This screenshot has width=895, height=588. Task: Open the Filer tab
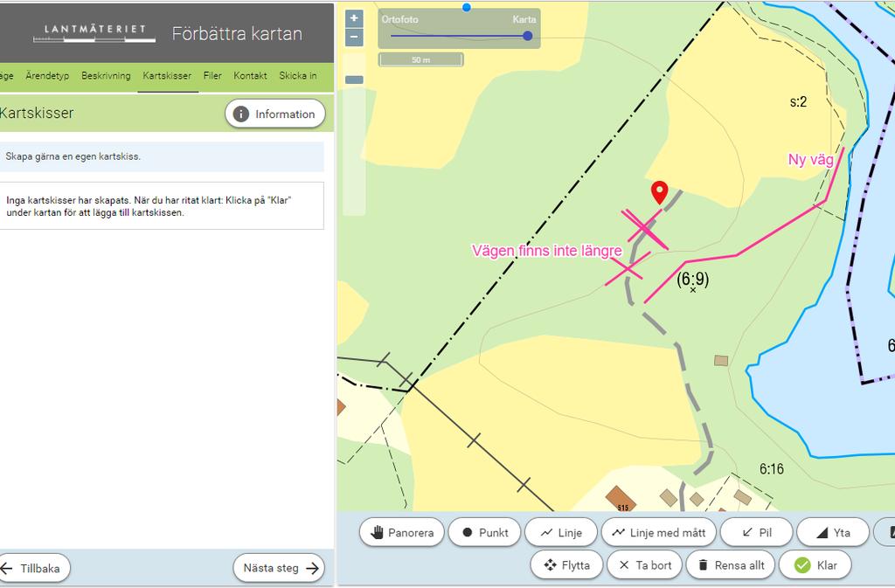[212, 75]
